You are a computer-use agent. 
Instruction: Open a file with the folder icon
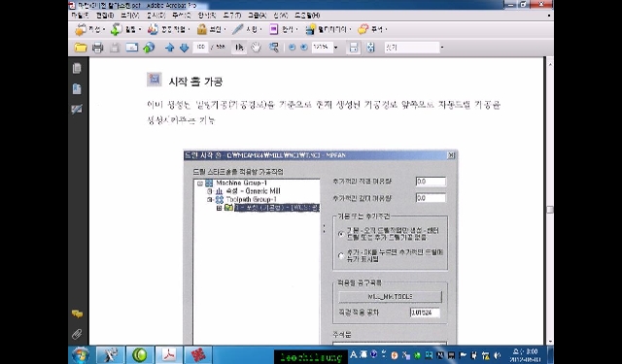81,48
